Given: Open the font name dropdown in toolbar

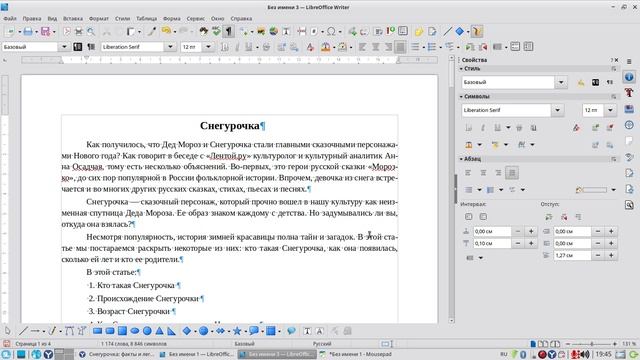Looking at the screenshot, I should point(170,47).
